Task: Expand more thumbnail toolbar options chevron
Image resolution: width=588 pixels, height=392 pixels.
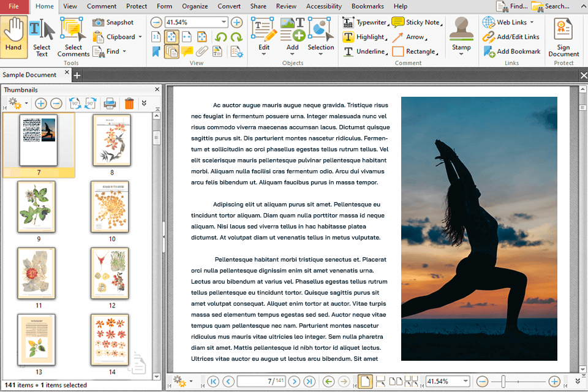Action: (144, 103)
